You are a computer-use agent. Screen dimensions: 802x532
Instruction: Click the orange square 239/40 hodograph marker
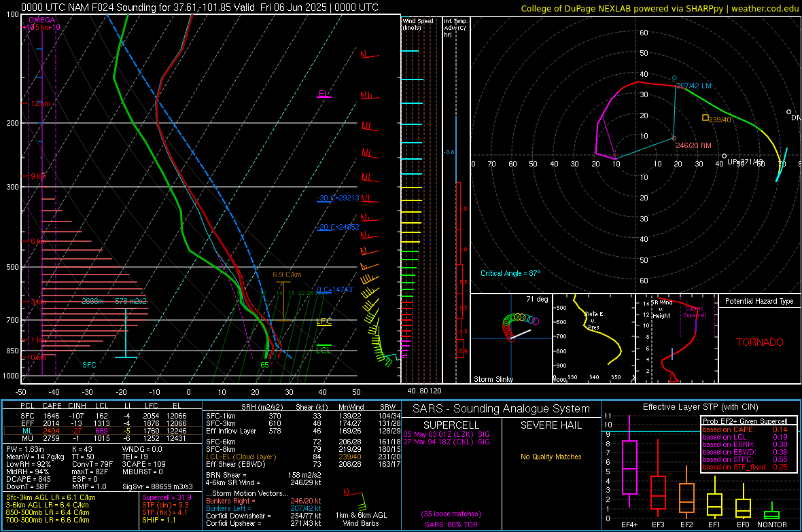[705, 118]
